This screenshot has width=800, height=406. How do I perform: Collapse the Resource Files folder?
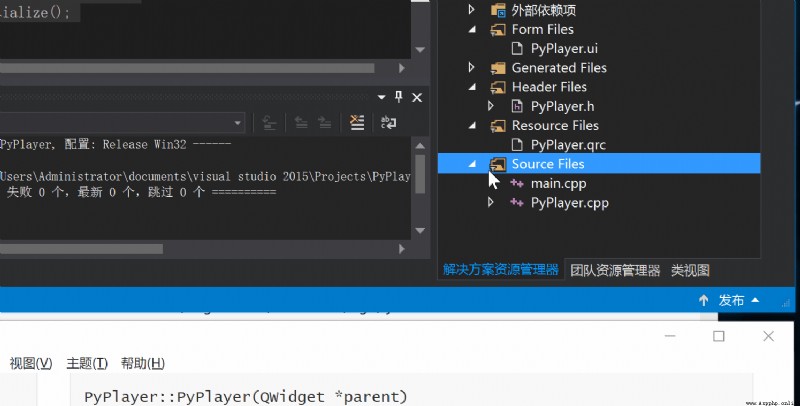(x=472, y=125)
